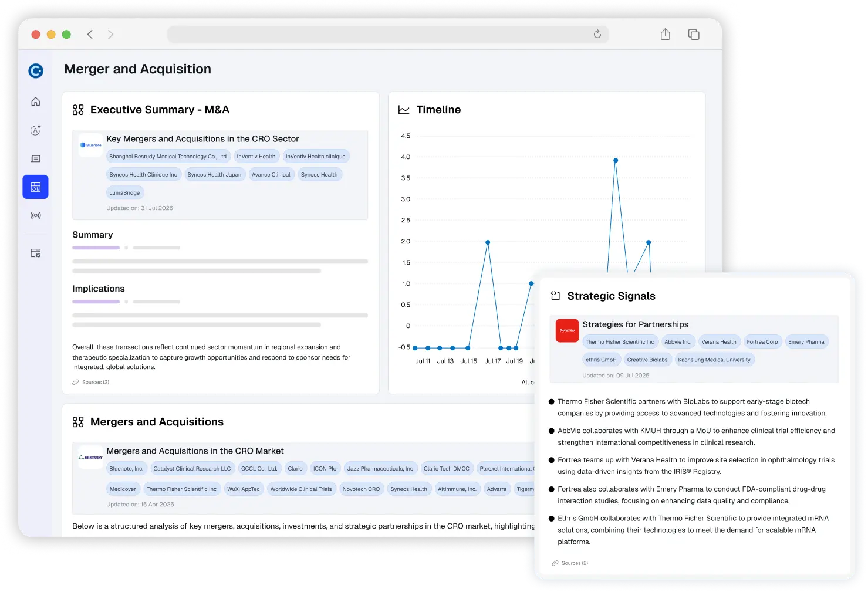Click the WuXi AppTec tag
This screenshot has width=868, height=592.
point(244,489)
